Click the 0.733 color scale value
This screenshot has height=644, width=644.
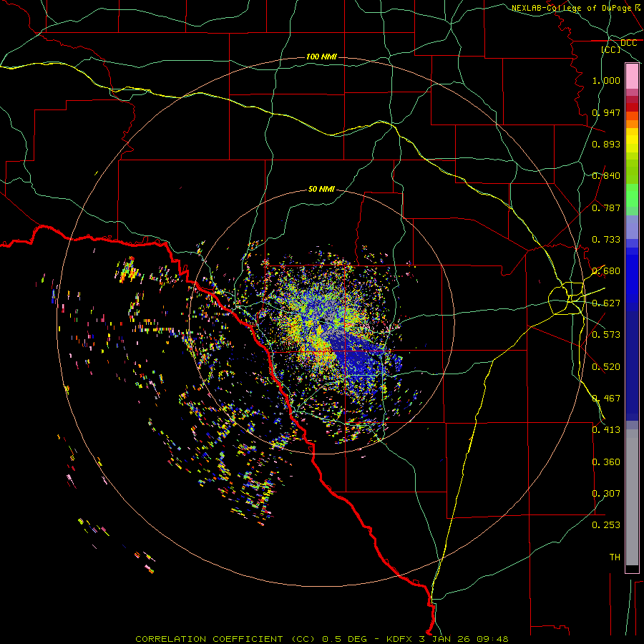(x=606, y=240)
